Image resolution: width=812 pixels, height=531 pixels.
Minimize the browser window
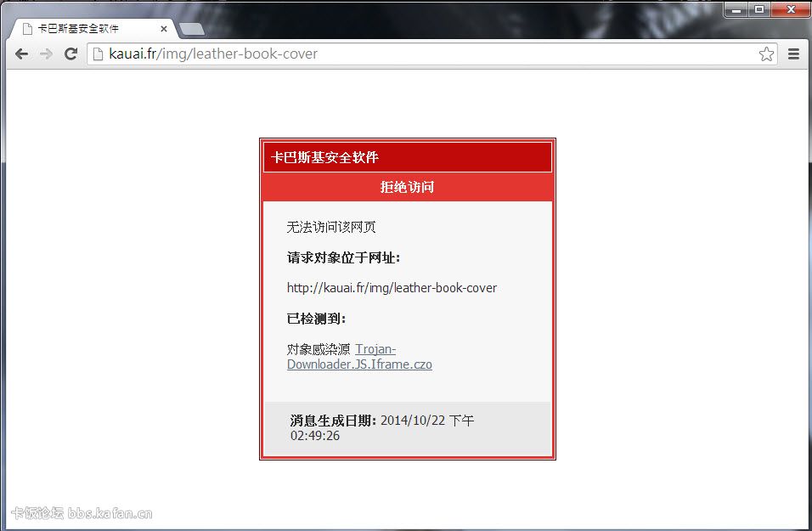click(x=736, y=9)
